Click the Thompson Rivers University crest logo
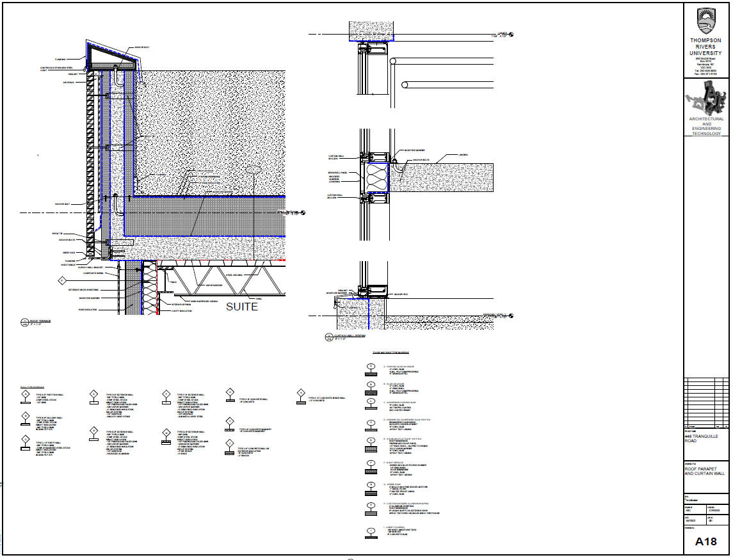 coord(705,20)
